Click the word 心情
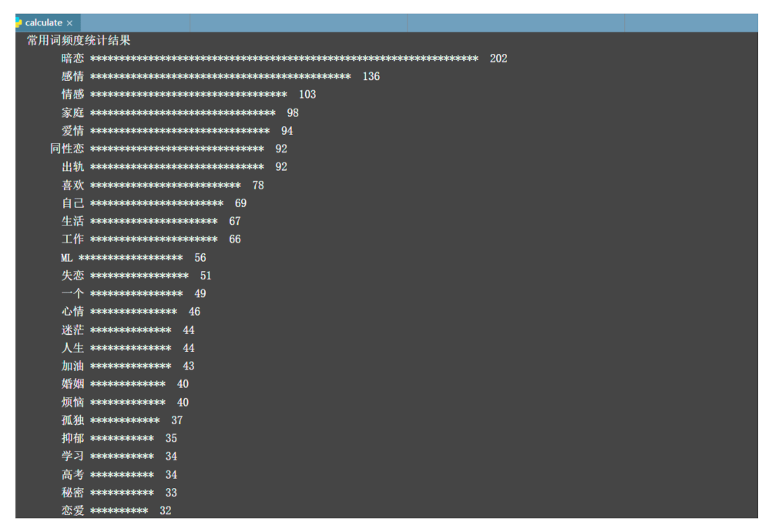This screenshot has width=772, height=532. [73, 312]
